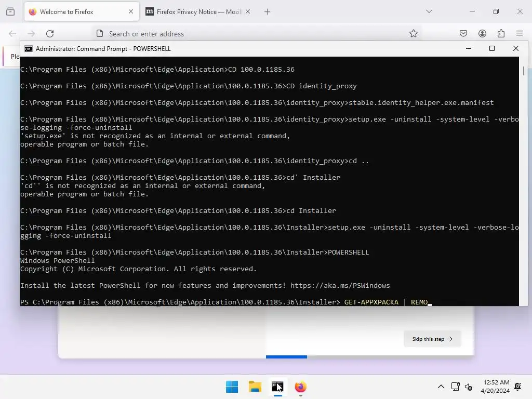Click Command Prompt taskbar icon

point(277,387)
